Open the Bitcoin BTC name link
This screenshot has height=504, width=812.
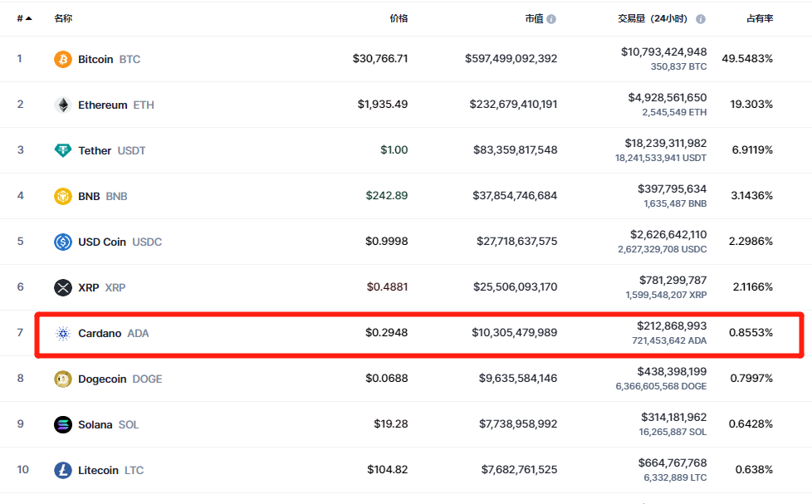tap(109, 59)
